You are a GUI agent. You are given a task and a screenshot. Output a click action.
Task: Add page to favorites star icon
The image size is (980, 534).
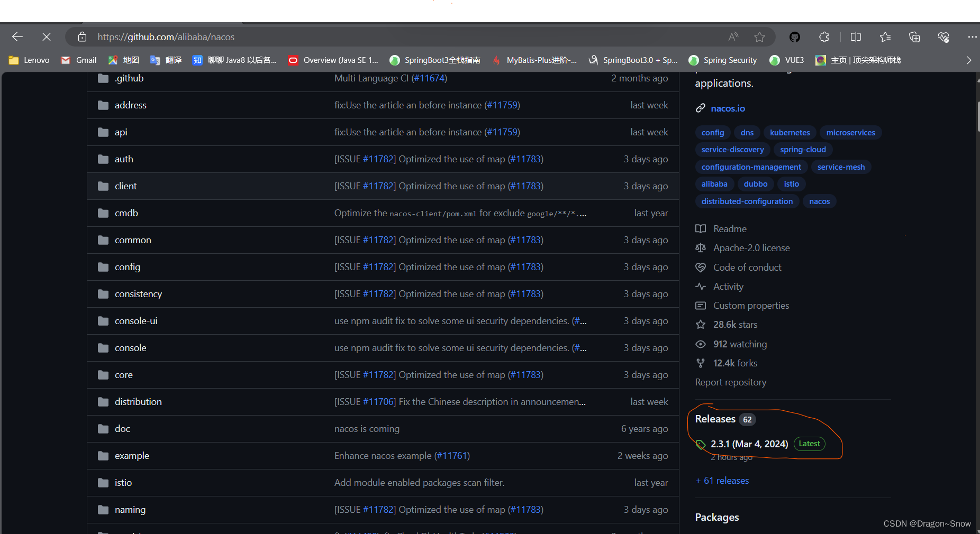coord(759,36)
